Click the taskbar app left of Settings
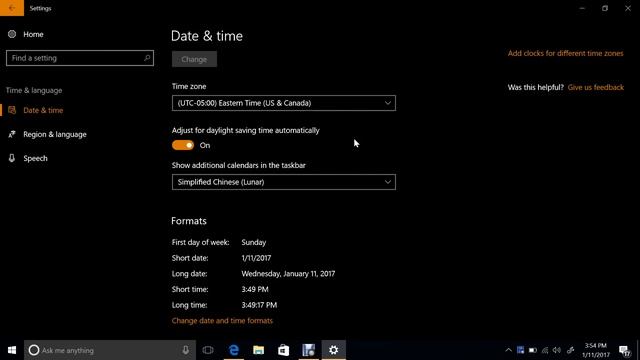The width and height of the screenshot is (640, 360). [309, 350]
